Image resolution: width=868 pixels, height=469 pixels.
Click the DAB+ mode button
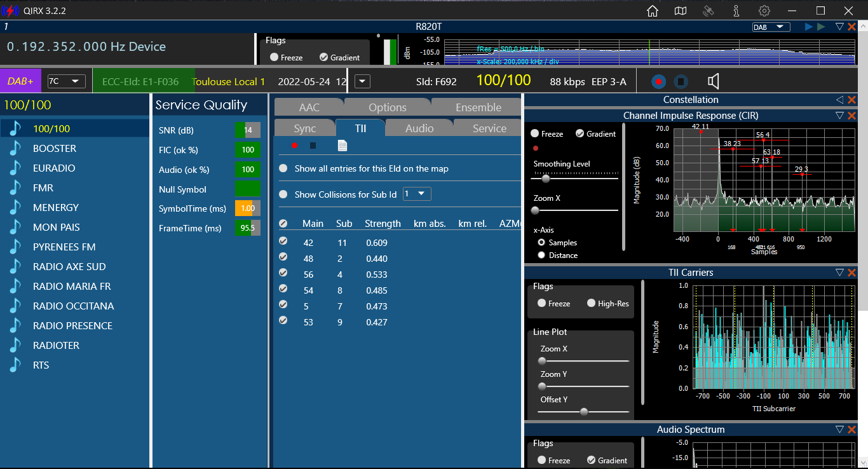[20, 81]
